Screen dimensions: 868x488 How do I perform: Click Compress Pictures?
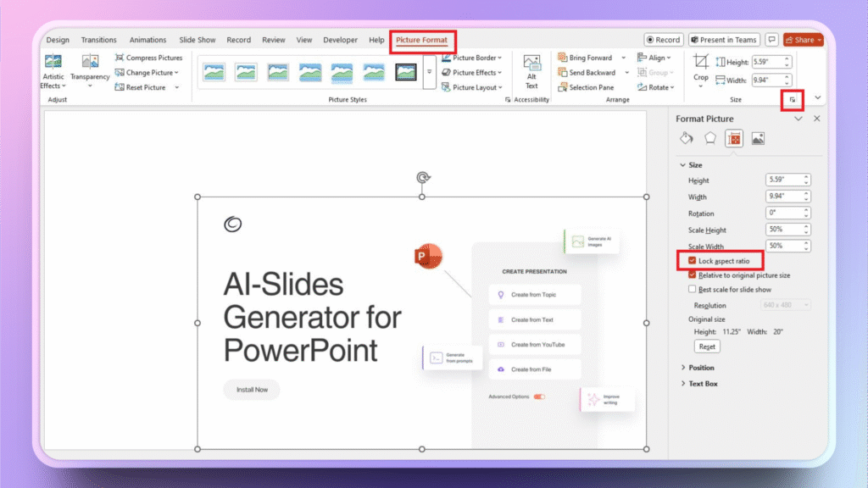(149, 57)
